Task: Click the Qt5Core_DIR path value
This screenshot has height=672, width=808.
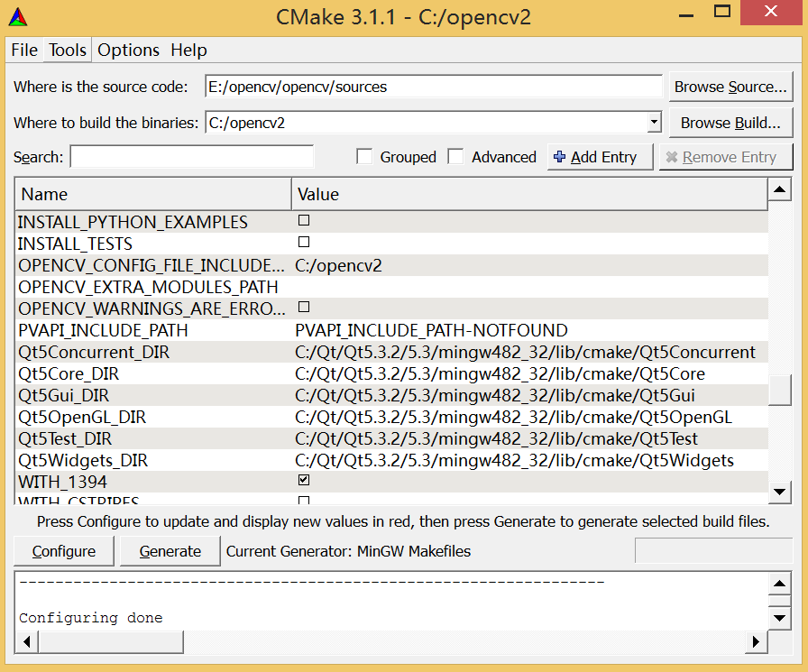Action: coord(500,373)
